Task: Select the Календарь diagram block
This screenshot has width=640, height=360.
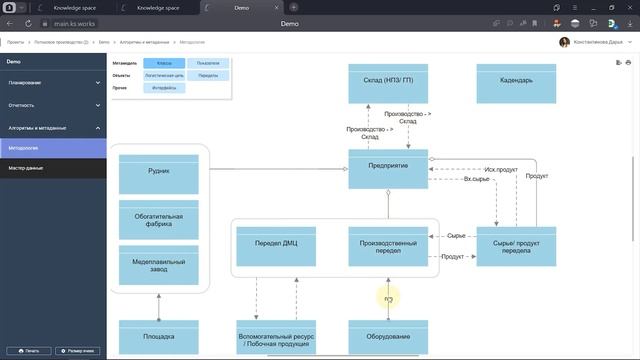Action: [x=516, y=84]
